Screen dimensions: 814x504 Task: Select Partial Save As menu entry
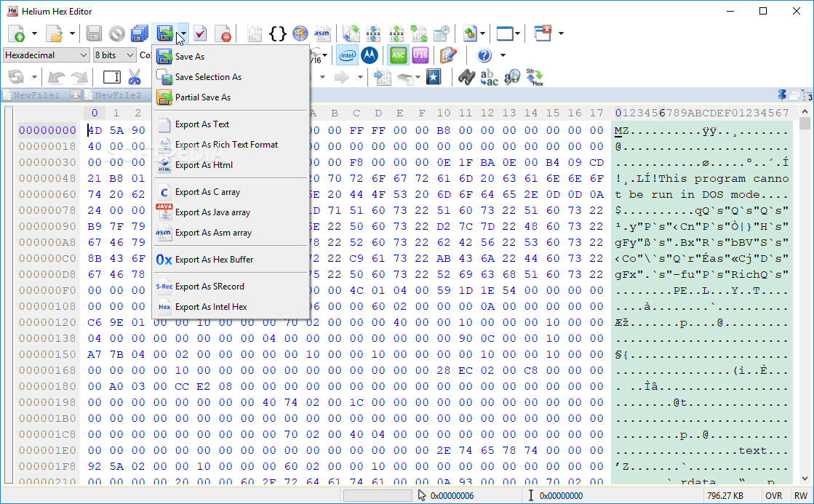tap(231, 97)
